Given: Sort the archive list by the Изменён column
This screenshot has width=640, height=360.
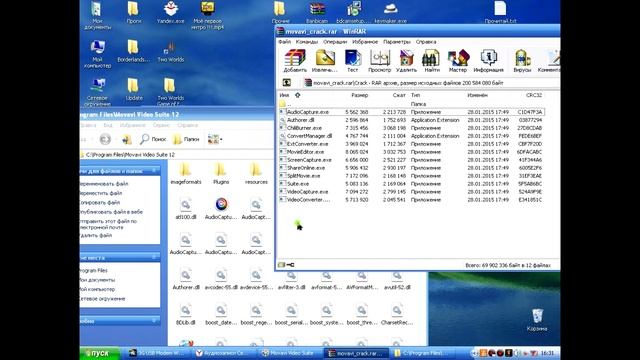Looking at the screenshot, I should [x=477, y=95].
